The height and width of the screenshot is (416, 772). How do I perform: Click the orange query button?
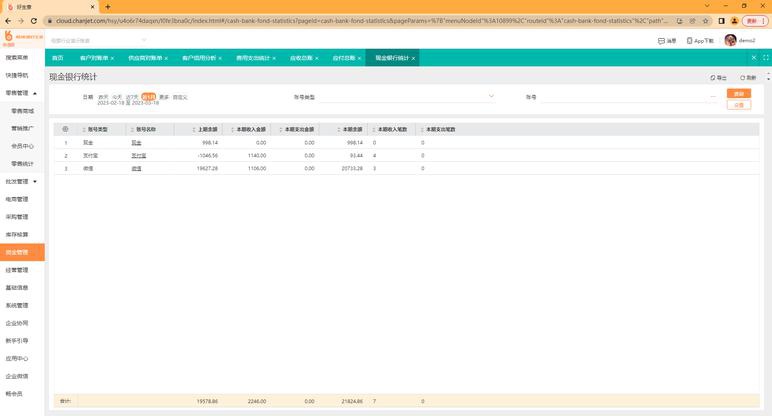pos(739,94)
